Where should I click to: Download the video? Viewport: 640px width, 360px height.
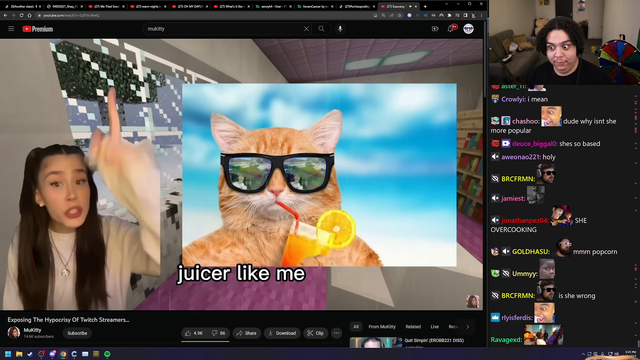[282, 333]
